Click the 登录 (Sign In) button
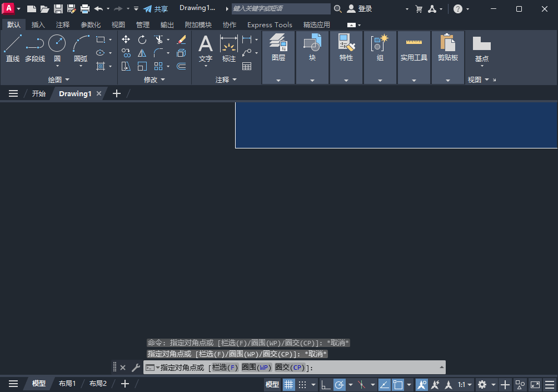This screenshot has height=392, width=558. click(x=362, y=8)
